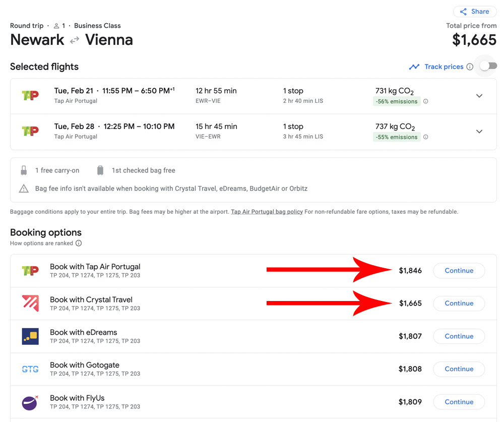Click the 1 free carry-on text
Image resolution: width=504 pixels, height=422 pixels.
pyautogui.click(x=57, y=170)
